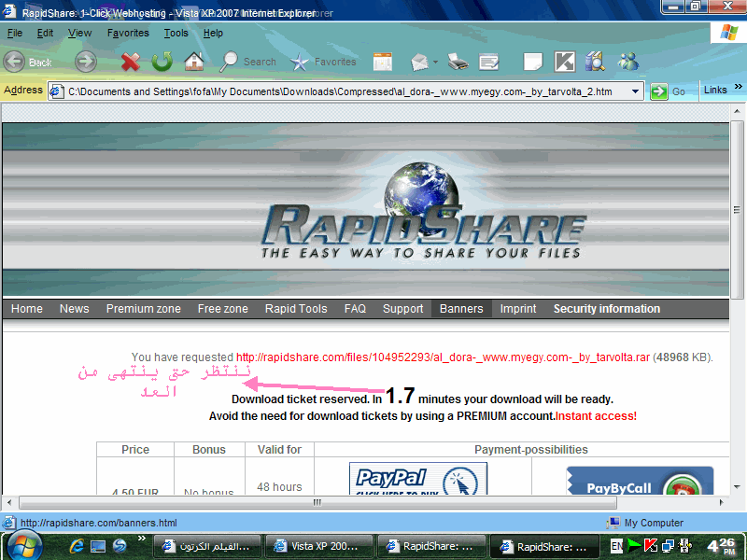This screenshot has width=747, height=560.
Task: Open the Help menu
Action: (213, 33)
